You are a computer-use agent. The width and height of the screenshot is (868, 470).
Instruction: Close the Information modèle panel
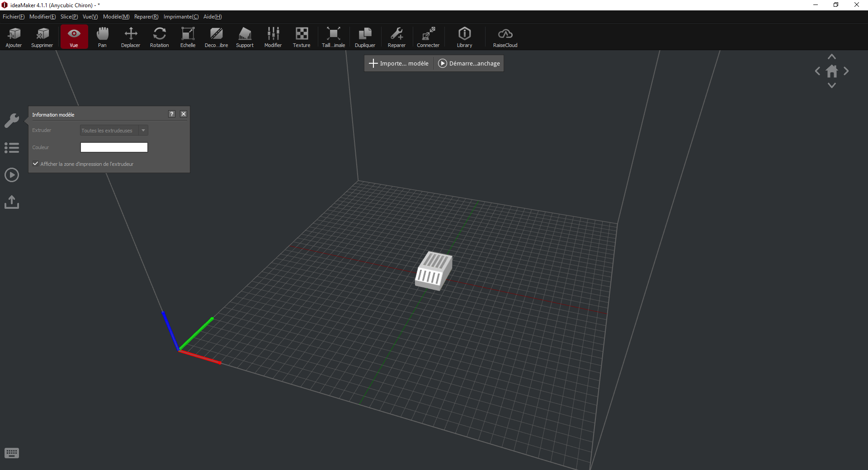point(184,114)
